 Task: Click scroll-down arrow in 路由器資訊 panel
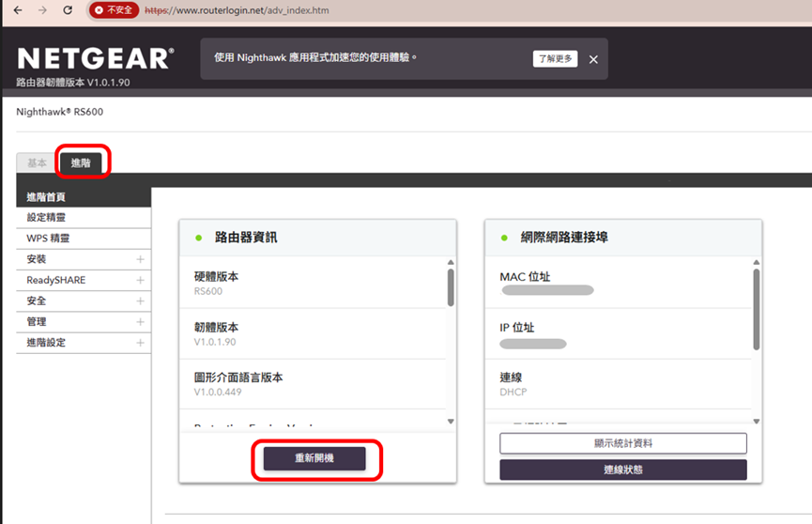click(451, 422)
